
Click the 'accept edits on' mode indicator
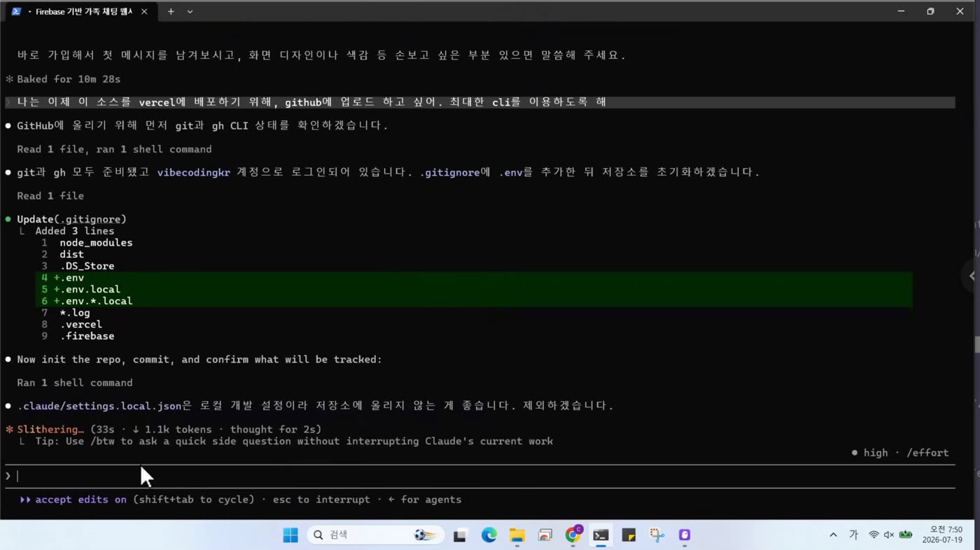click(81, 500)
